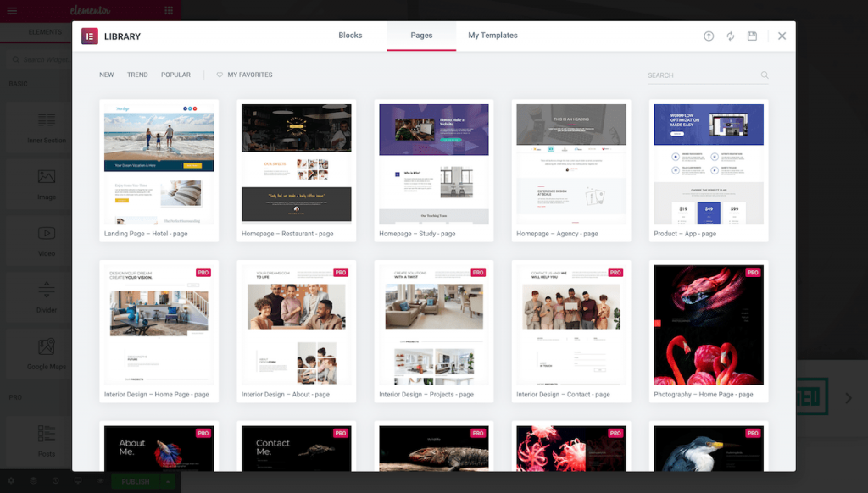Click the heart icon beside My Favorites
Screen dimensions: 868x493
tap(220, 75)
